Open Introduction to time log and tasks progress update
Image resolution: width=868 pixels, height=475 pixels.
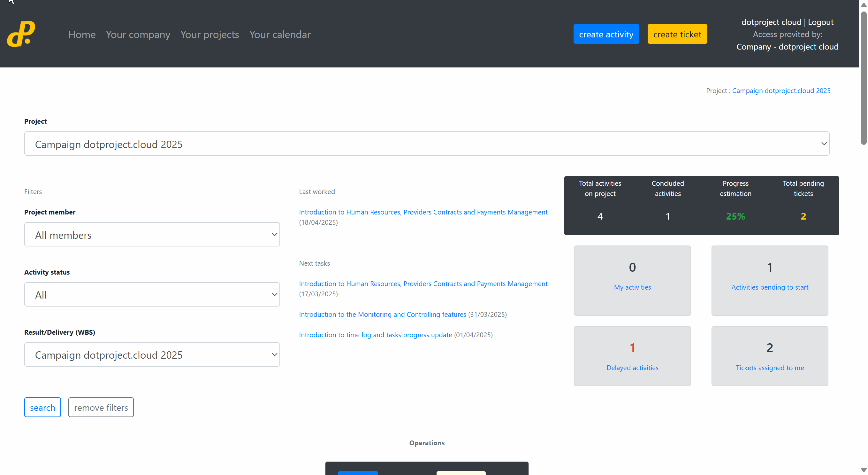375,335
